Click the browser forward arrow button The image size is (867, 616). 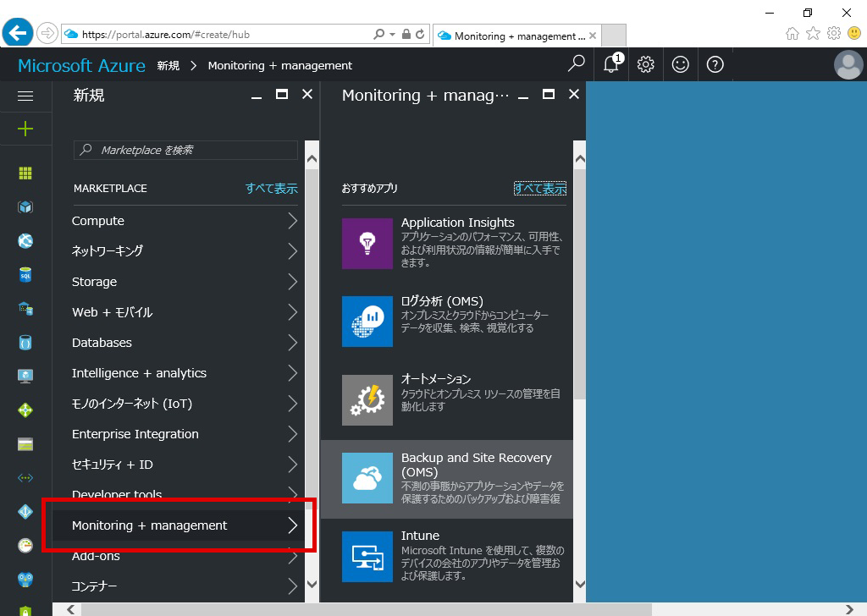(47, 33)
